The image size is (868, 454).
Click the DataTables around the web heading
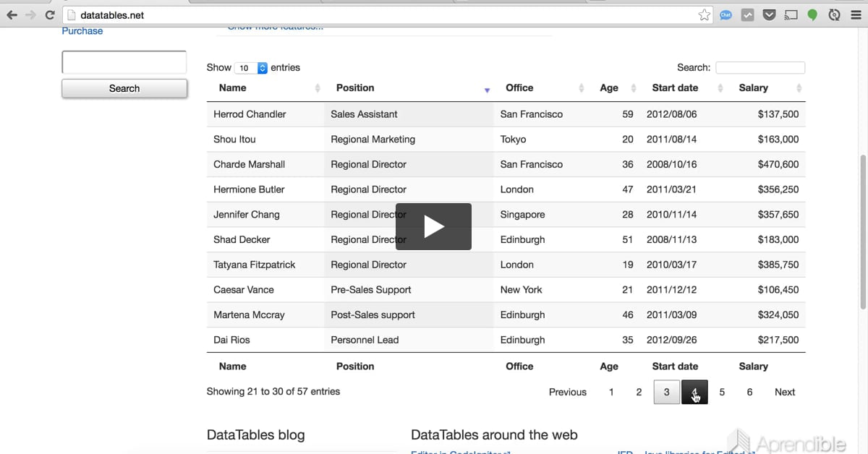tap(494, 435)
